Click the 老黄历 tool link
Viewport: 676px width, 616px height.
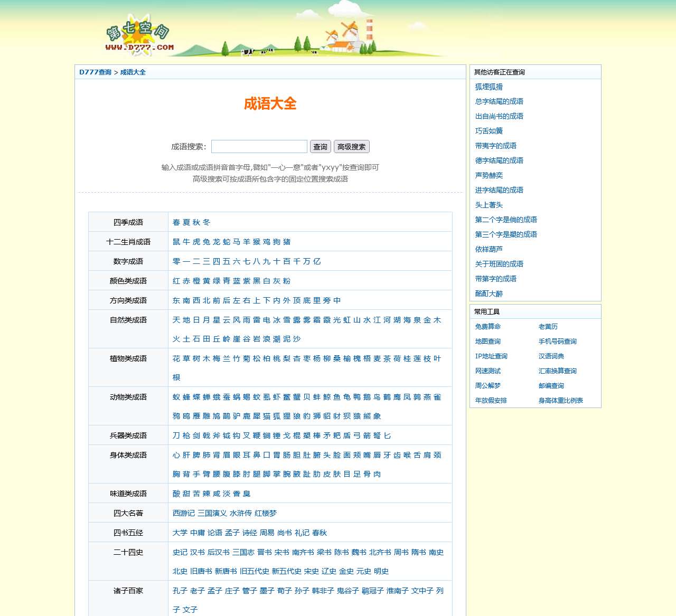pos(548,327)
